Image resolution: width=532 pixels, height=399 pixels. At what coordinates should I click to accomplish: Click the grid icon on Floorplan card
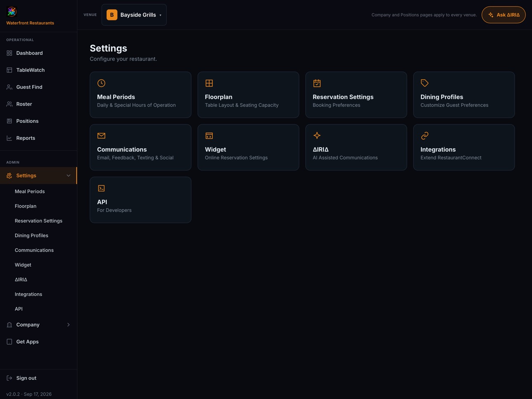click(209, 83)
